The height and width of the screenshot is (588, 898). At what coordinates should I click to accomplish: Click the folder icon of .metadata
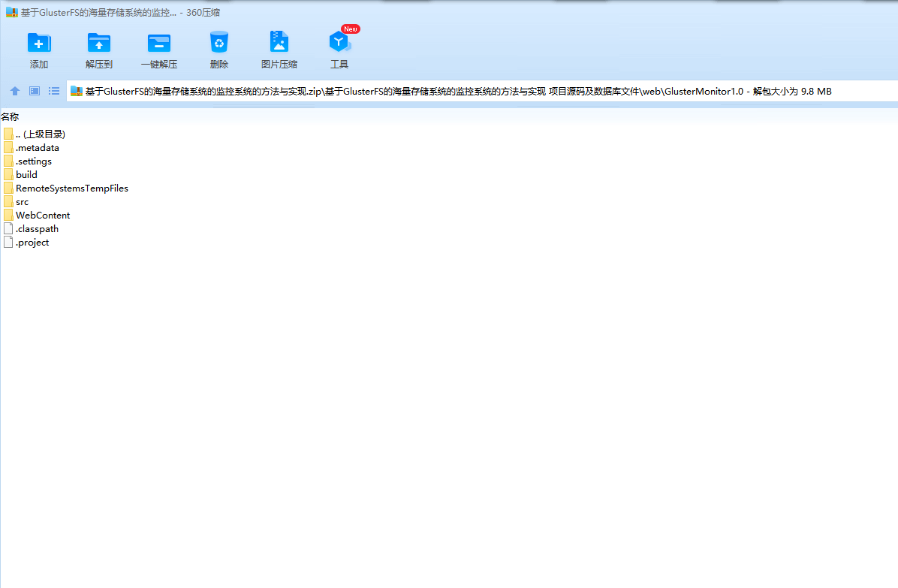tap(8, 148)
